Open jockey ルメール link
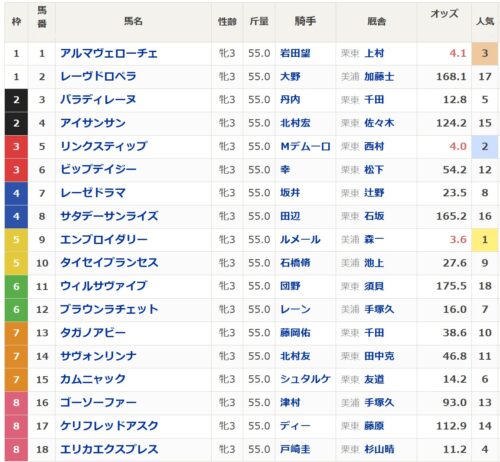The width and height of the screenshot is (500, 462). coord(300,240)
